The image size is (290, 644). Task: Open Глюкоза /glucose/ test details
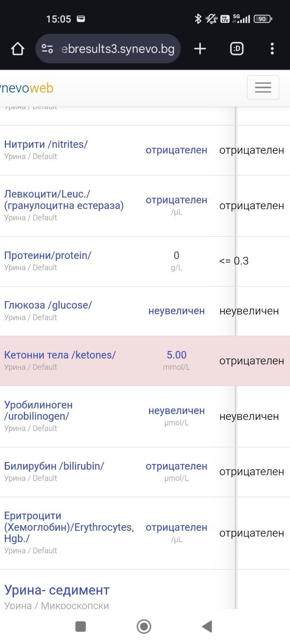(x=48, y=305)
